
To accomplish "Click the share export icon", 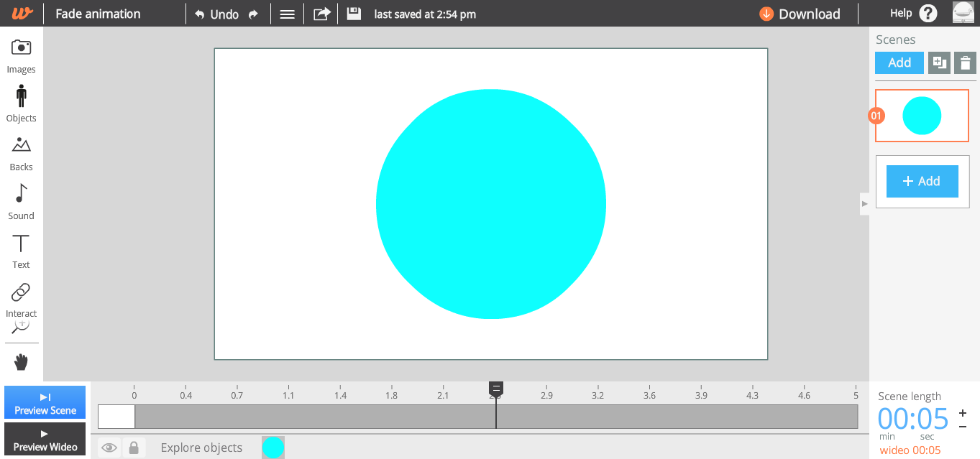I will point(322,14).
